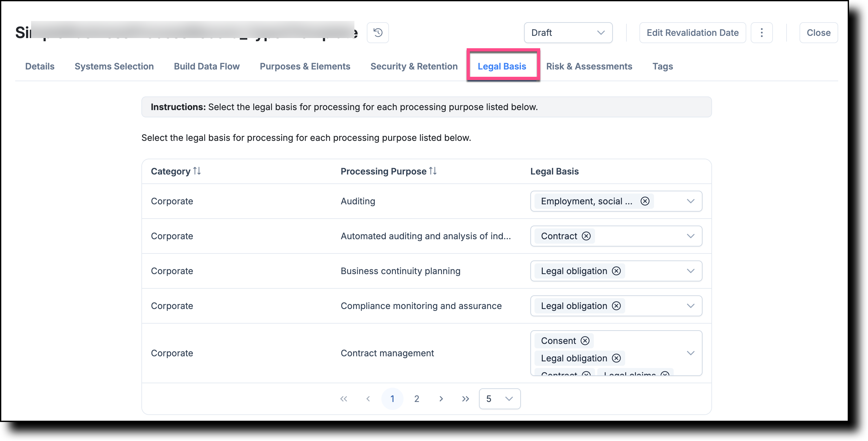Viewport: 868px width, 441px height.
Task: Click the Contract management purpose cell
Action: tap(387, 353)
